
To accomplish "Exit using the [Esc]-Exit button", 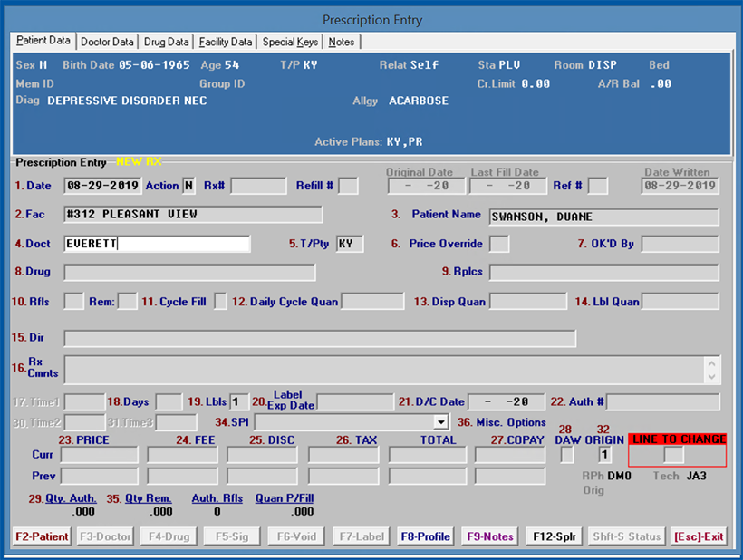I will pyautogui.click(x=699, y=536).
